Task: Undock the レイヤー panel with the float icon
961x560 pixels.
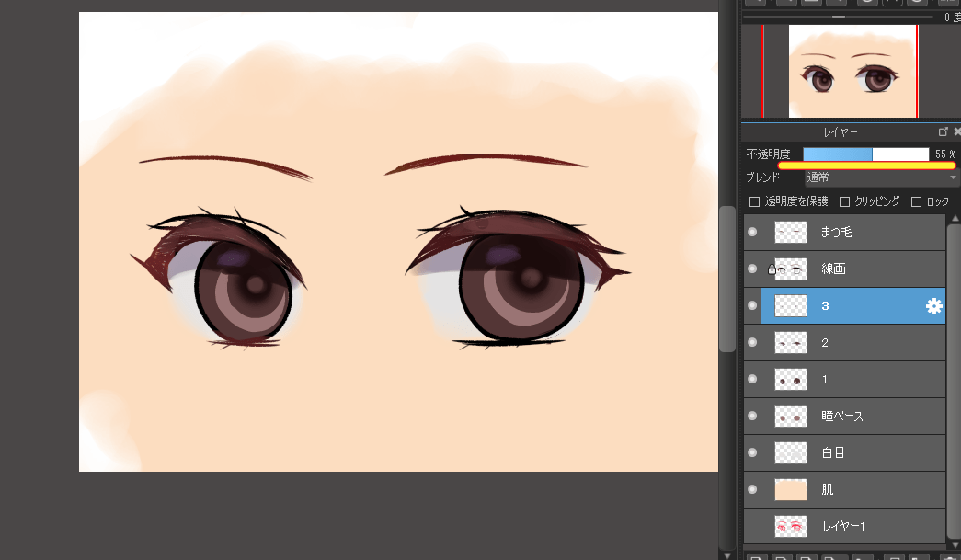Action: point(944,131)
